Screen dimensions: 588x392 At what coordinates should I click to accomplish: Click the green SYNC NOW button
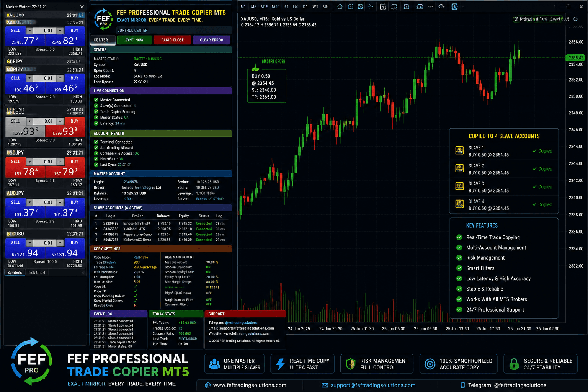point(134,40)
